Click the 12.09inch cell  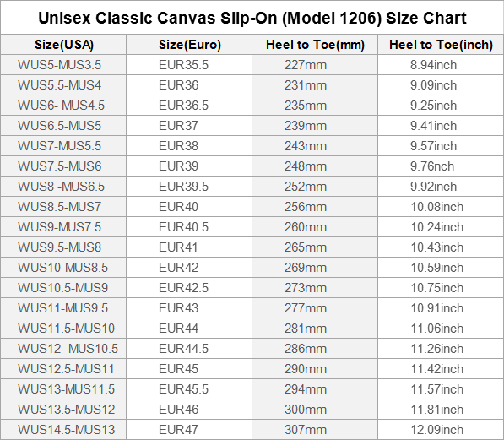point(441,430)
